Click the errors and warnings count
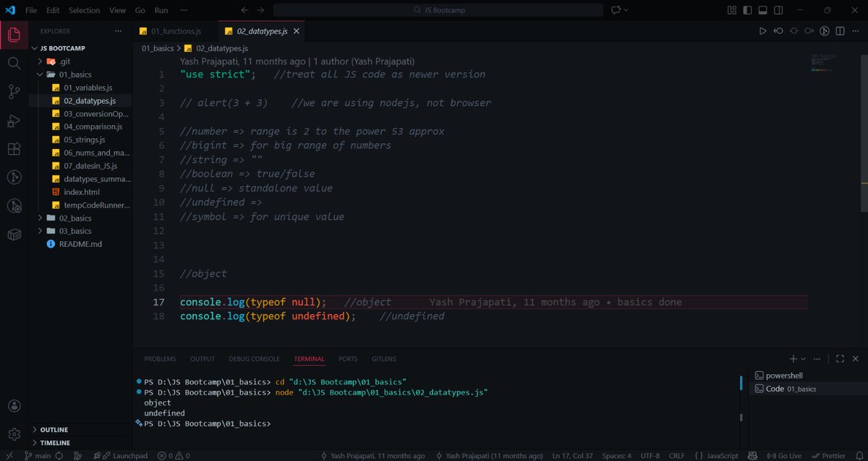 (174, 456)
